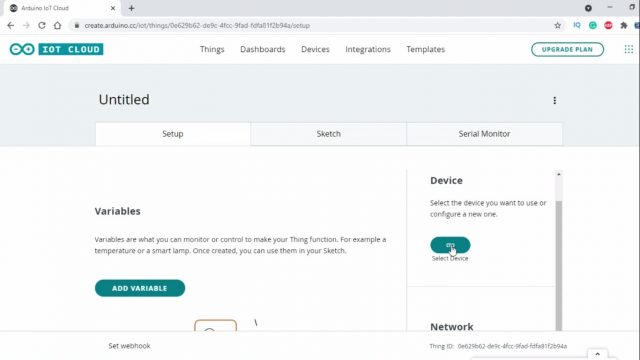View site security lock info

(76, 25)
